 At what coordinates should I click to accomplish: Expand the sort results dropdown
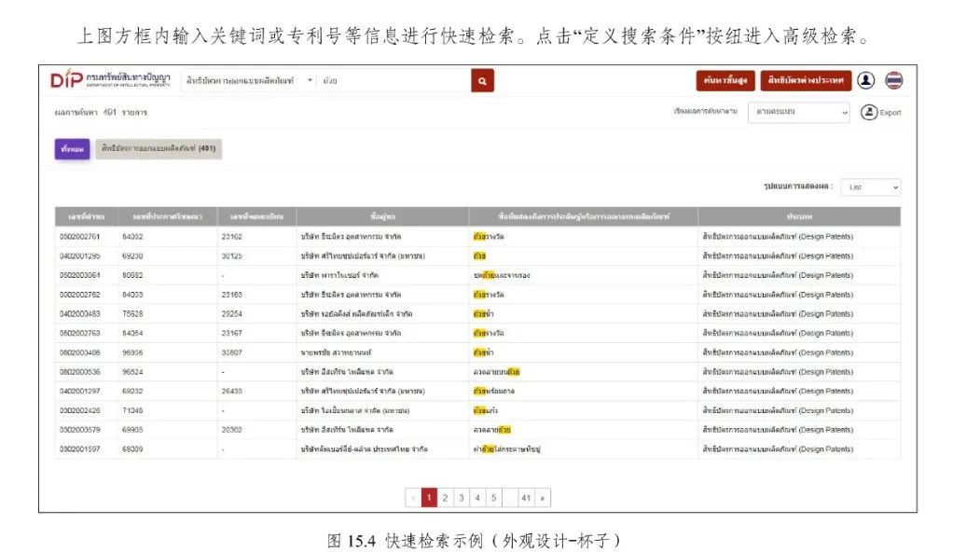coord(799,112)
